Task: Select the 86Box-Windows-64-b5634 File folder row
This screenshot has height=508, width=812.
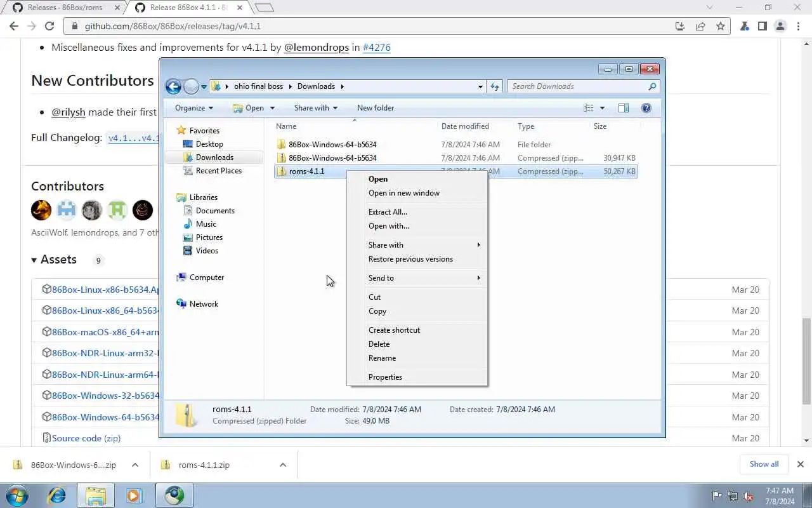Action: tap(455, 145)
